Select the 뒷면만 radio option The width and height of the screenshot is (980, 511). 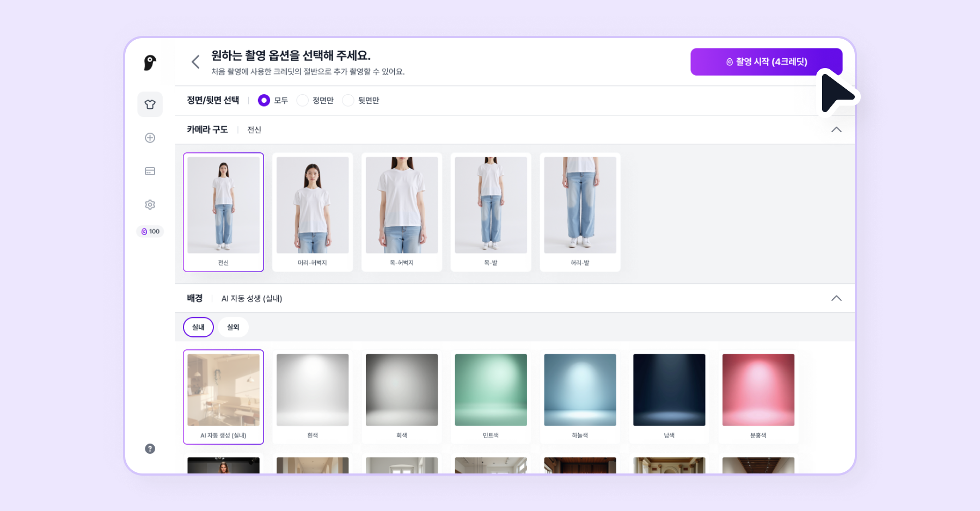[348, 100]
